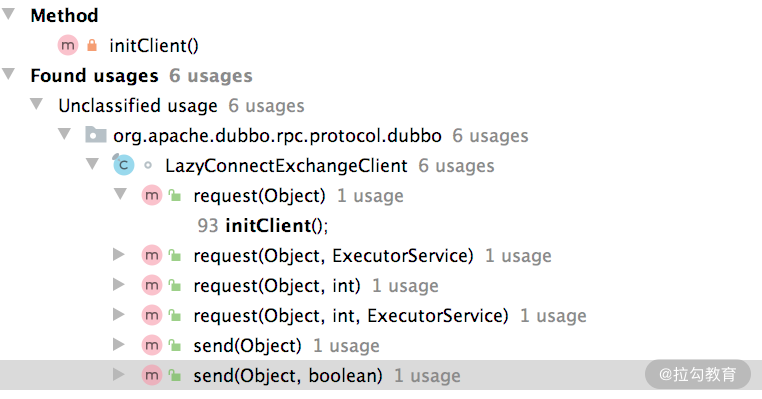This screenshot has width=762, height=399.
Task: Click the green public icon by send(Object)
Action: [175, 346]
